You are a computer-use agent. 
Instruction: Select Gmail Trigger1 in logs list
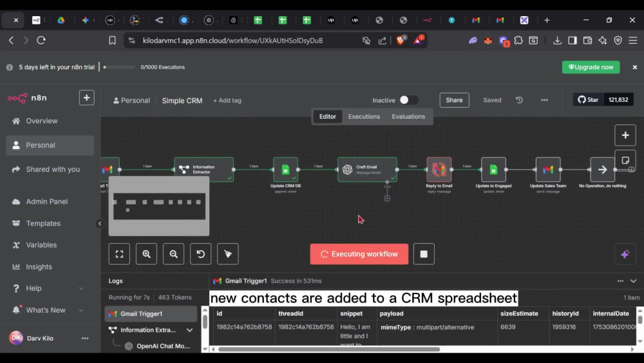coord(151,313)
